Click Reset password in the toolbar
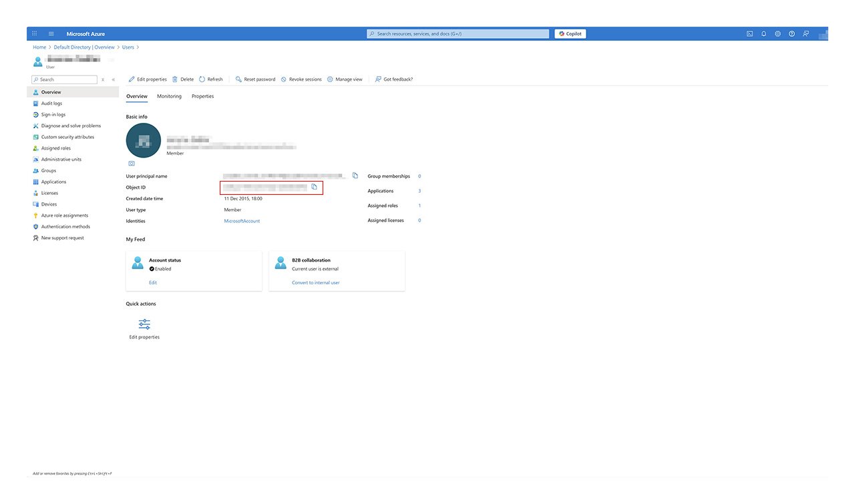The image size is (855, 504). coord(255,79)
